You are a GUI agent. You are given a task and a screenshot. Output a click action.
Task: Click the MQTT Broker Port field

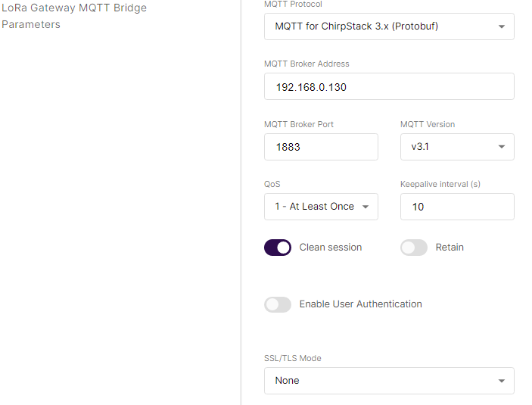(321, 147)
